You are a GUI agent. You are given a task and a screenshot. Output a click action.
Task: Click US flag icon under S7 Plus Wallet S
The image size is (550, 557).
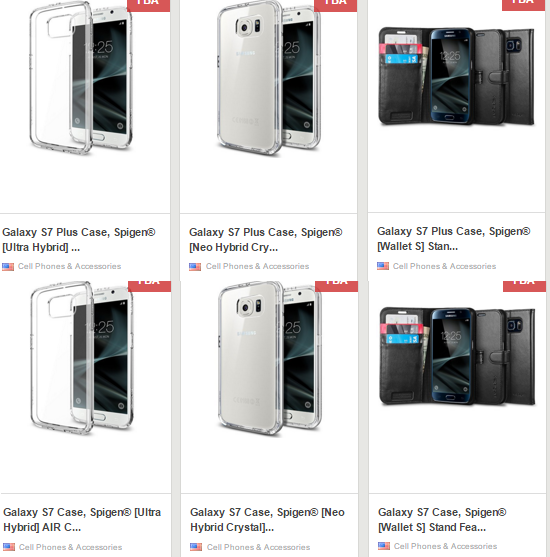click(x=383, y=266)
